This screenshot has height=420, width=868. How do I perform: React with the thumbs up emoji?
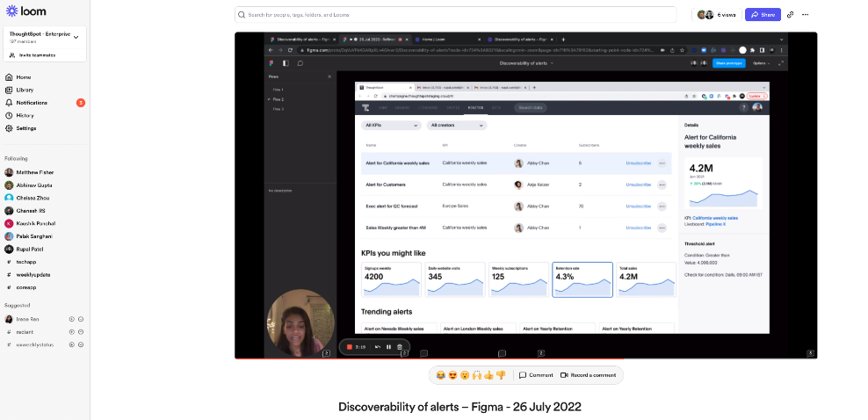(488, 375)
